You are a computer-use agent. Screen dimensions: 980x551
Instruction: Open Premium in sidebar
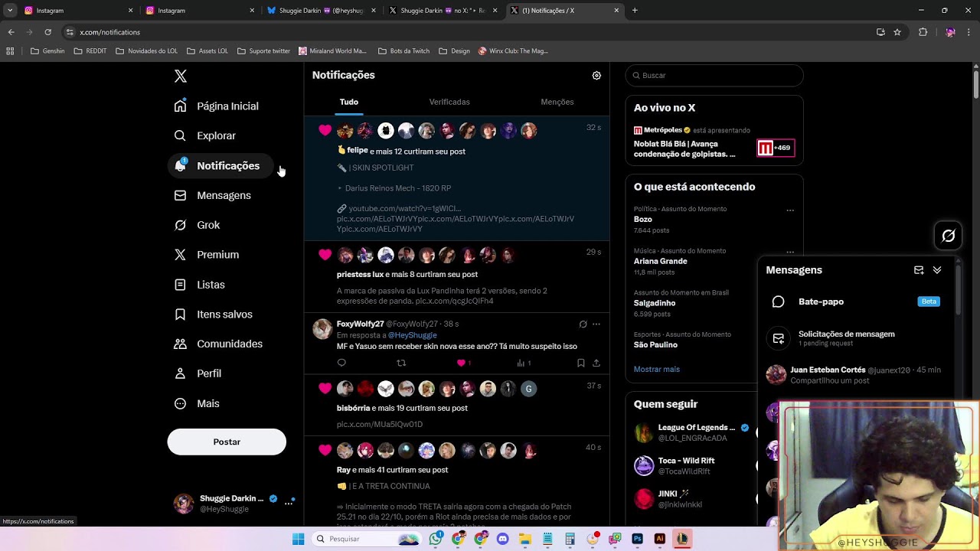[x=207, y=255]
